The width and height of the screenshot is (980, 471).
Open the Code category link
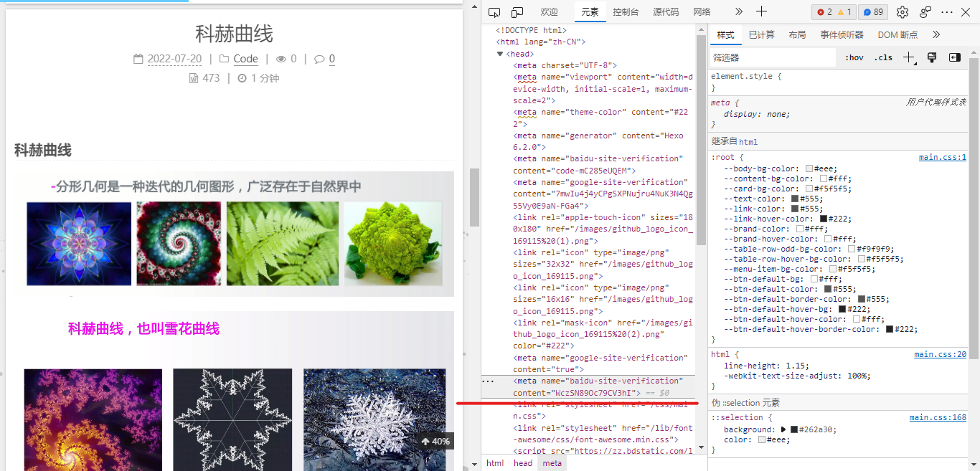tap(245, 59)
